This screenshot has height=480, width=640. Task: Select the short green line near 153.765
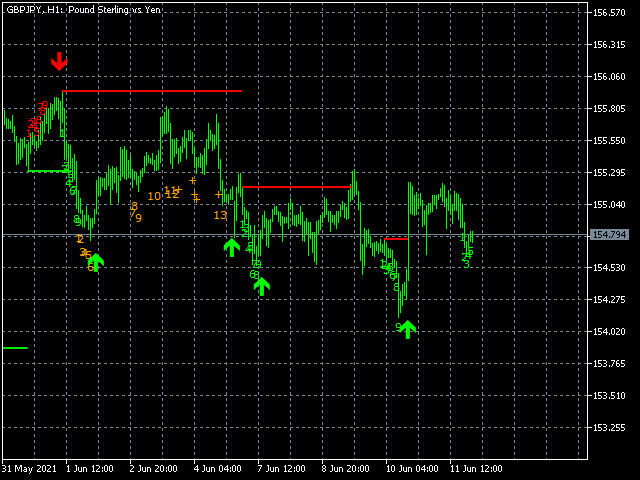[x=15, y=348]
